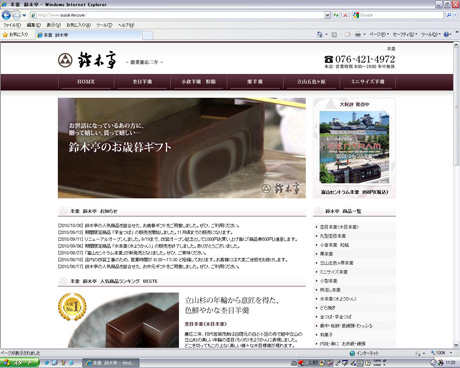Click the page scroll up arrow
This screenshot has width=460, height=368.
point(456,46)
